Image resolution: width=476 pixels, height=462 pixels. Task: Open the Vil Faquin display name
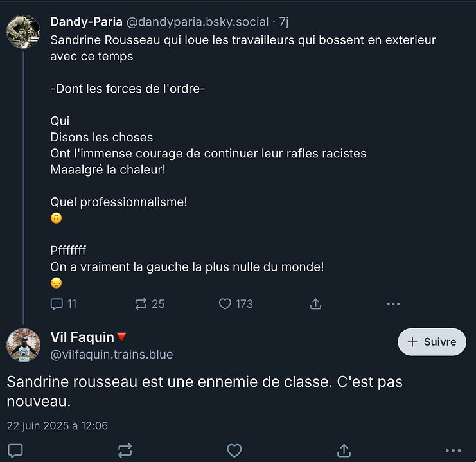click(82, 337)
